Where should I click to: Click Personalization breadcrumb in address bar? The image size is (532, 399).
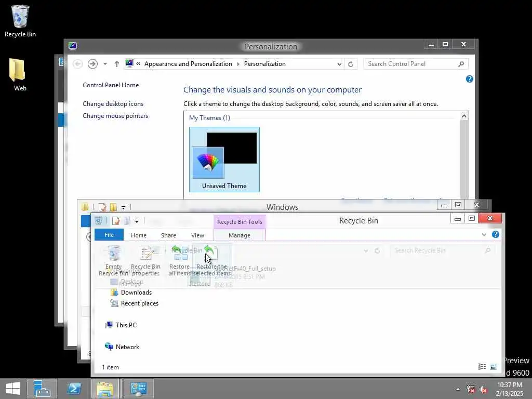[265, 64]
